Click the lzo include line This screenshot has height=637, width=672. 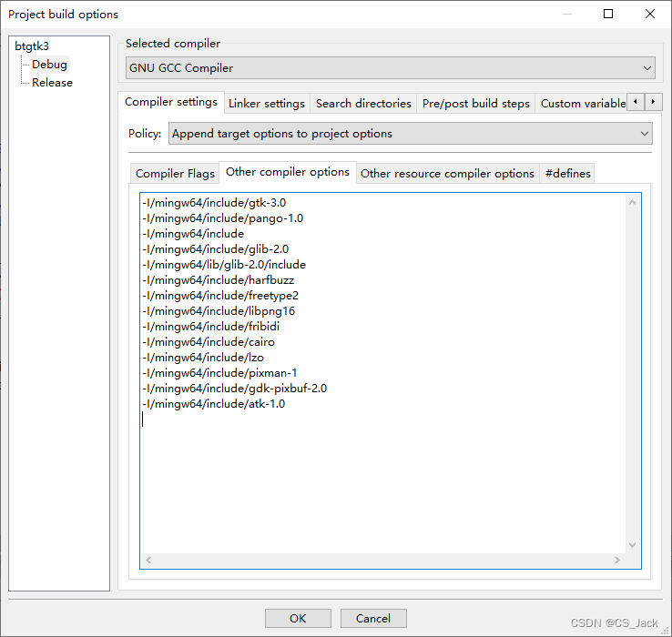click(x=203, y=358)
